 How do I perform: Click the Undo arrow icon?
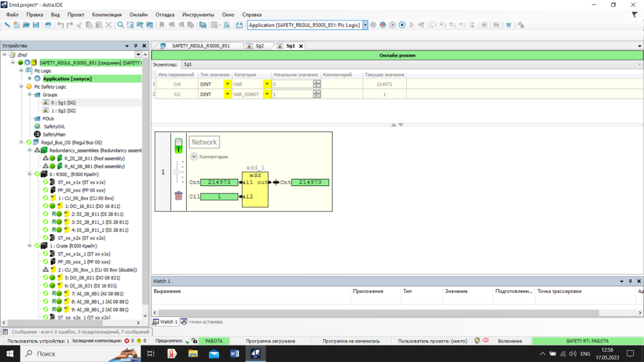pyautogui.click(x=60, y=25)
